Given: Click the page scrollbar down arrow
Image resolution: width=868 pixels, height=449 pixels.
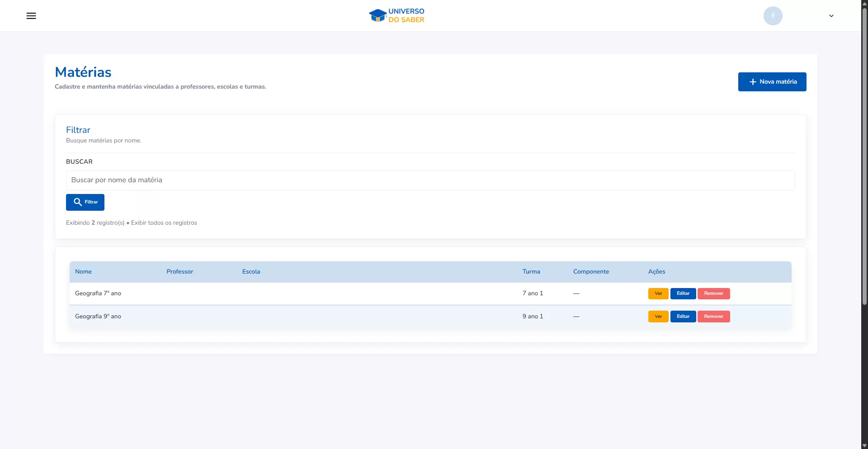Looking at the screenshot, I should point(864,445).
